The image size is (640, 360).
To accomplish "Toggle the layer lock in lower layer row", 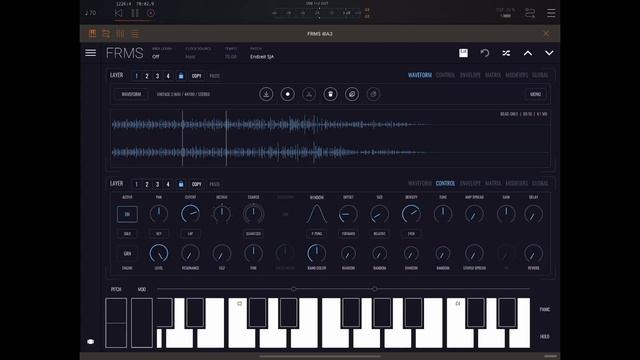I will pos(181,184).
